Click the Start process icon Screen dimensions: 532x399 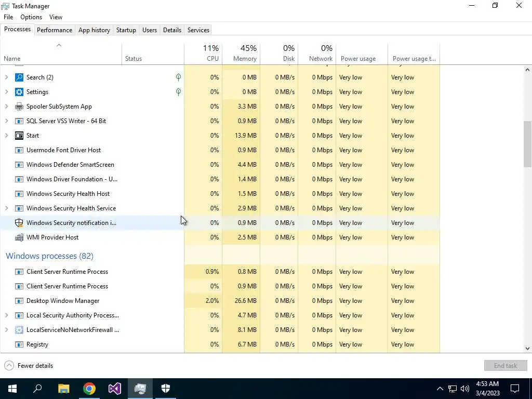pos(19,136)
